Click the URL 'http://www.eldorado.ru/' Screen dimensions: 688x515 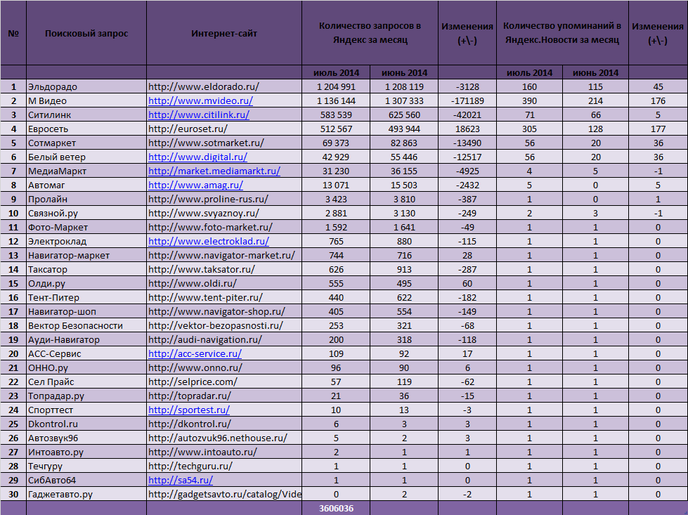coord(204,86)
